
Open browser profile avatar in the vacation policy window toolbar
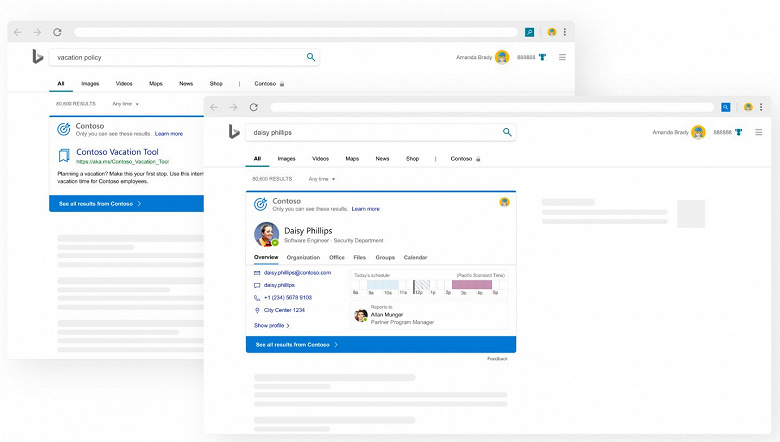click(x=552, y=32)
